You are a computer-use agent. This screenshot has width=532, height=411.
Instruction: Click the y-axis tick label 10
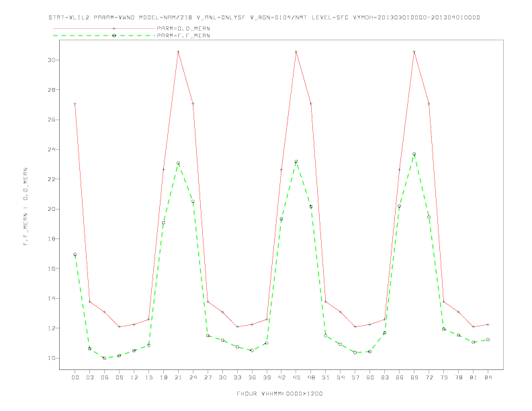click(52, 358)
